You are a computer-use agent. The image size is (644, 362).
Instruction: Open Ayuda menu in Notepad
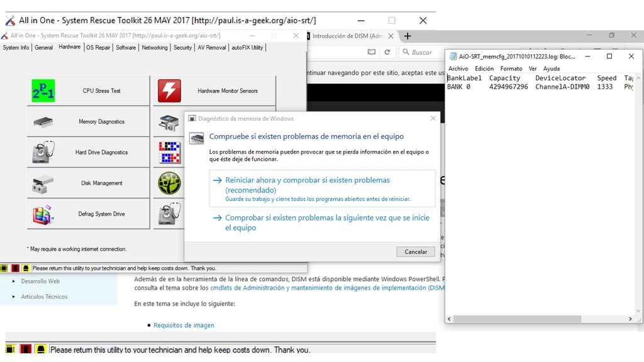click(551, 69)
